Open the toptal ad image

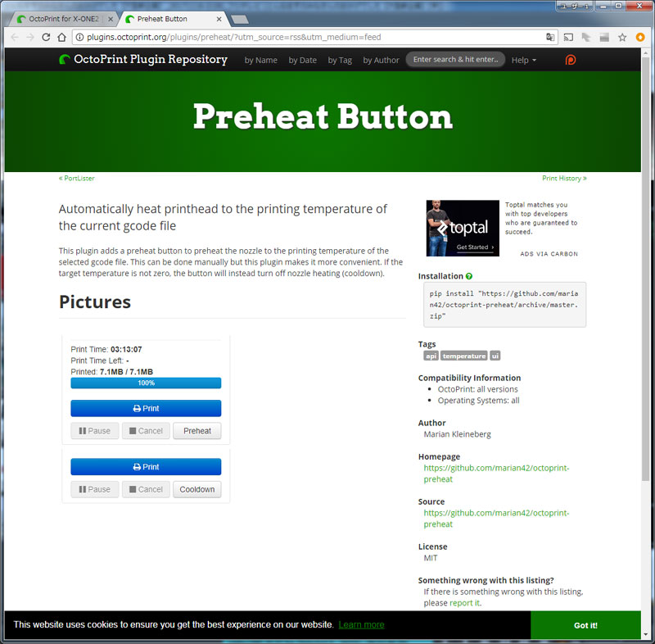tap(463, 228)
